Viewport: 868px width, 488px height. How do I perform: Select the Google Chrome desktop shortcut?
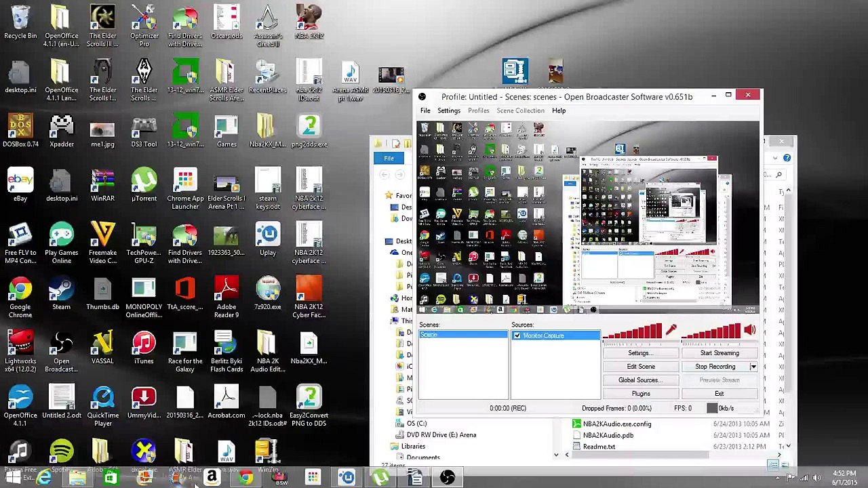pyautogui.click(x=20, y=298)
